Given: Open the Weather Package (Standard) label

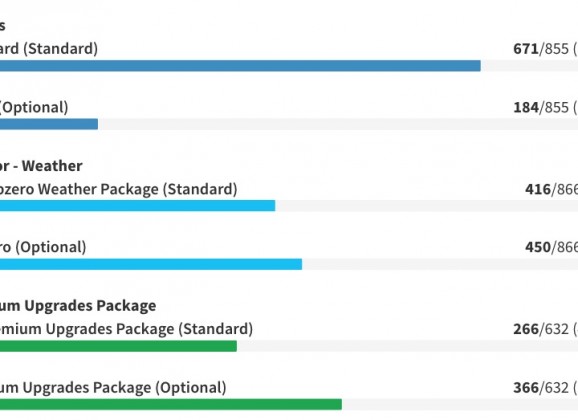Looking at the screenshot, I should [x=118, y=189].
